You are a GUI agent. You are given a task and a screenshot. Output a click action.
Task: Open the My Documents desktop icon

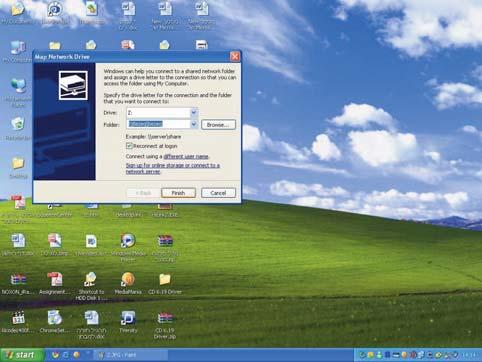[x=17, y=9]
